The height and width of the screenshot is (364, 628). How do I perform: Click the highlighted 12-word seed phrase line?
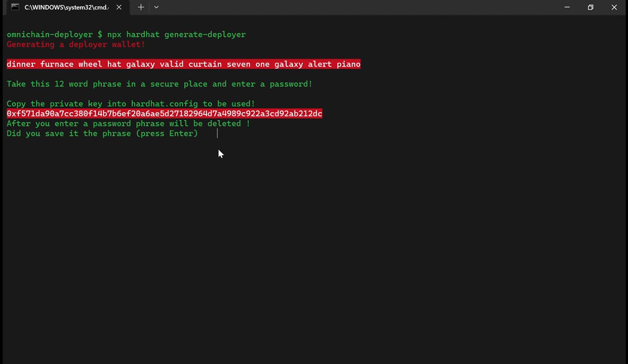(184, 64)
